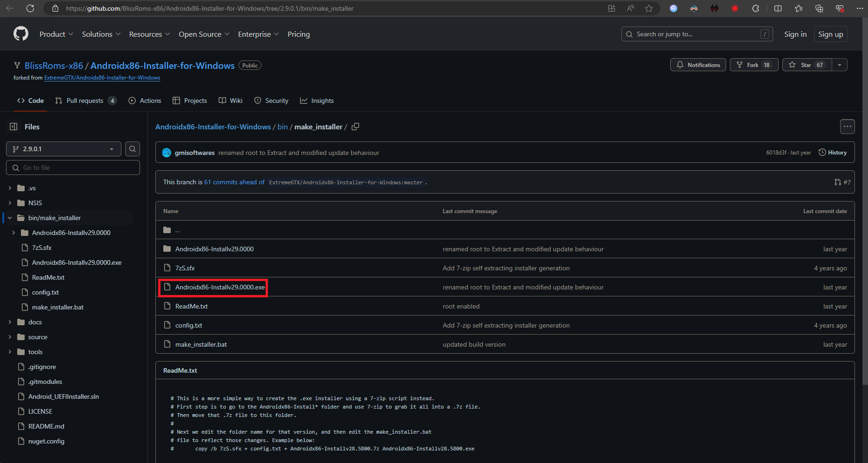Click the GitHub logo home icon

pos(21,34)
